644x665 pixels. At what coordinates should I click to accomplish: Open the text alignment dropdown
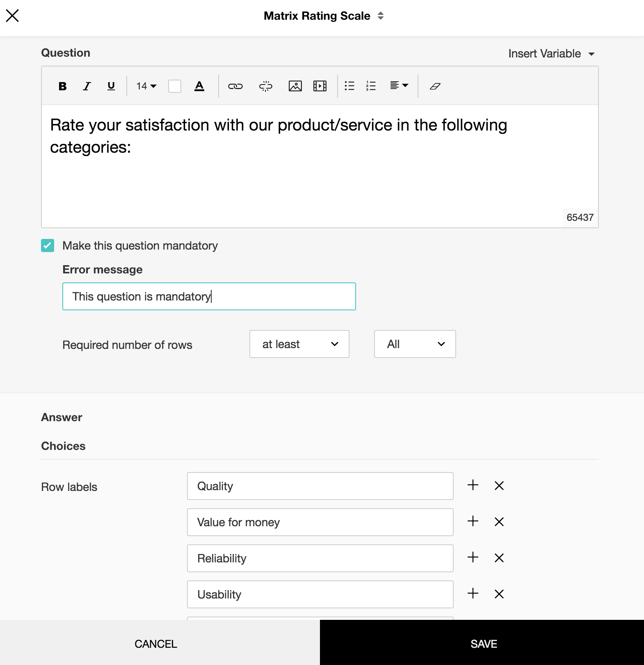point(399,85)
